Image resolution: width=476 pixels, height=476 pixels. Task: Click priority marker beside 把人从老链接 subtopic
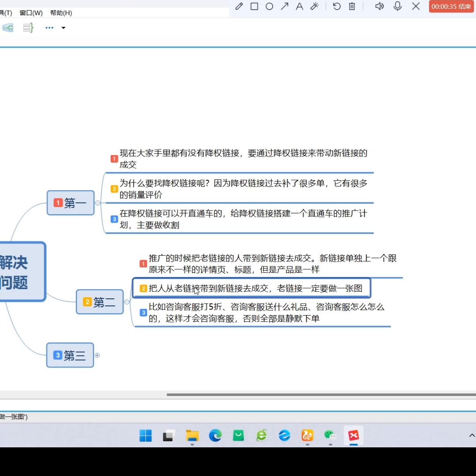[x=143, y=288]
